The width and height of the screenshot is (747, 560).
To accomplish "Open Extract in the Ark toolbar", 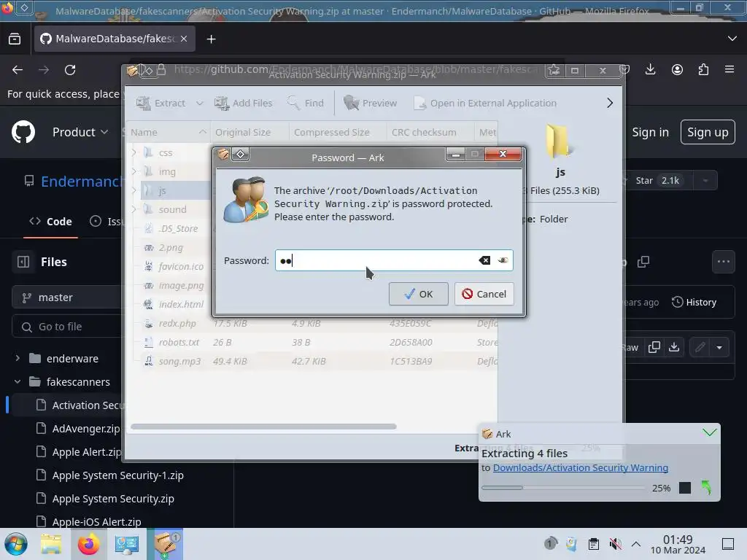I will coord(161,103).
